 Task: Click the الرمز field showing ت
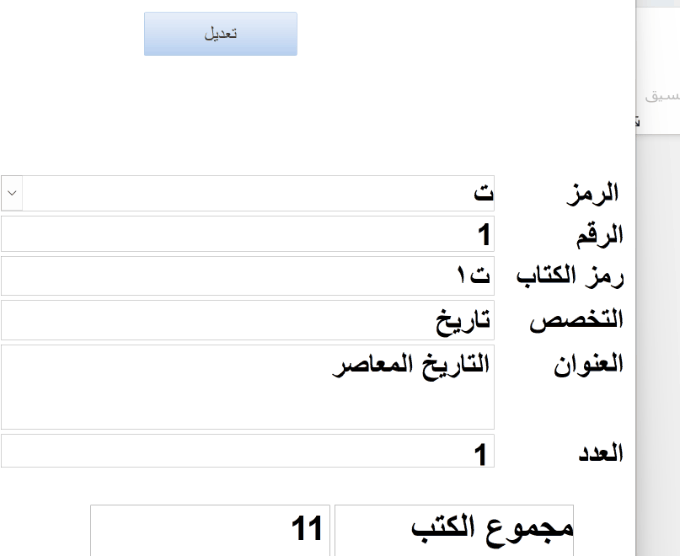(248, 193)
